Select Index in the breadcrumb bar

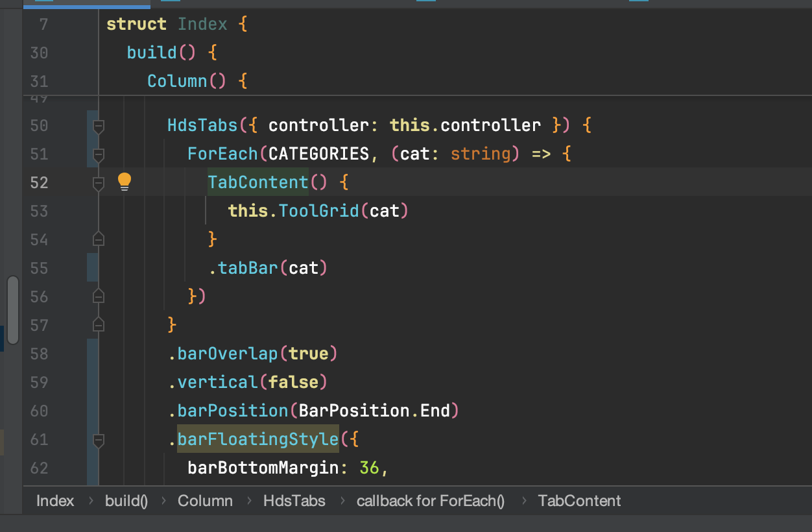55,501
